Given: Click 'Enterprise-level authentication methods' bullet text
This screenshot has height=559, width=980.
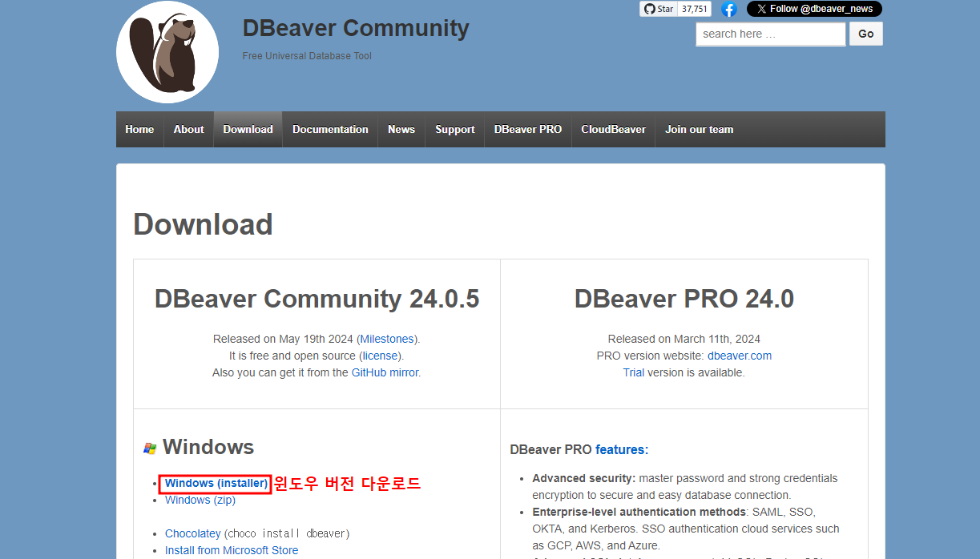Looking at the screenshot, I should click(639, 512).
